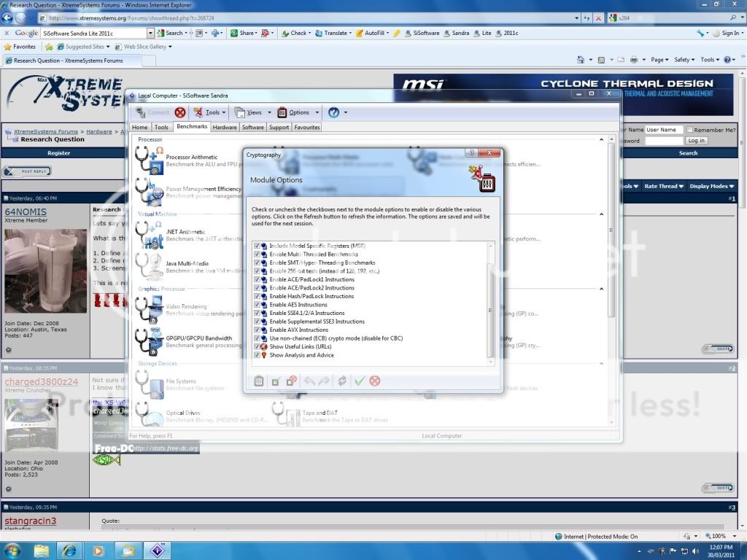747x560 pixels.
Task: Switch to the Hardware tab
Action: [x=225, y=127]
